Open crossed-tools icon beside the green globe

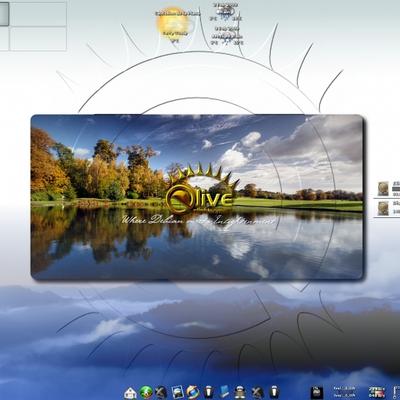click(x=161, y=392)
